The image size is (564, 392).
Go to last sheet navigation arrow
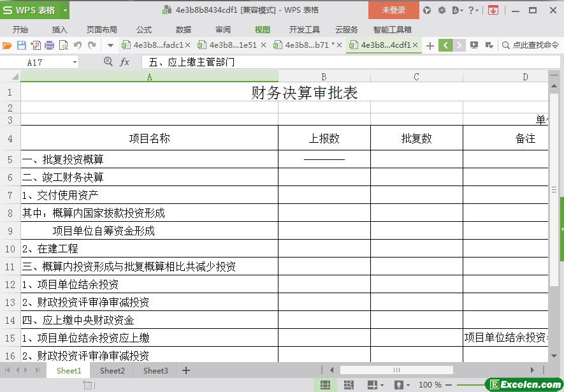[38, 370]
